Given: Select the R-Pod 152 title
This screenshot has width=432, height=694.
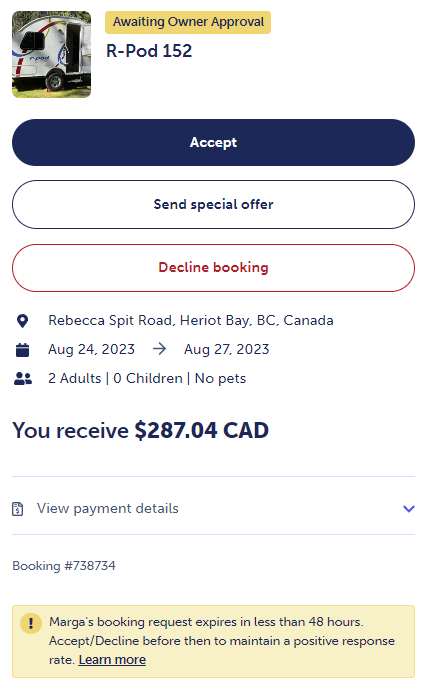Looking at the screenshot, I should pyautogui.click(x=149, y=51).
